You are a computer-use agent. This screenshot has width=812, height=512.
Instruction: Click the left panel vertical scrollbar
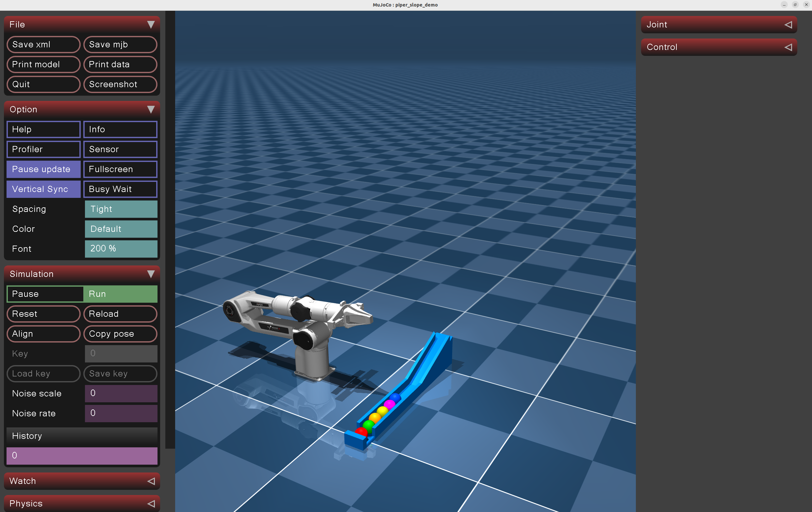pyautogui.click(x=170, y=230)
